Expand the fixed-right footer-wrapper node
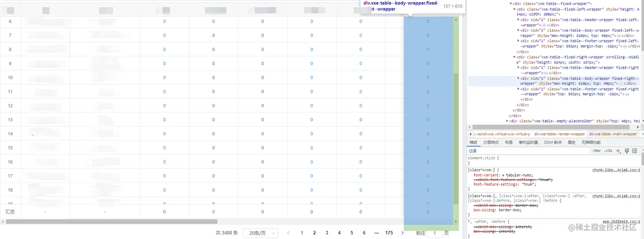This screenshot has height=239, width=644. 518,89
